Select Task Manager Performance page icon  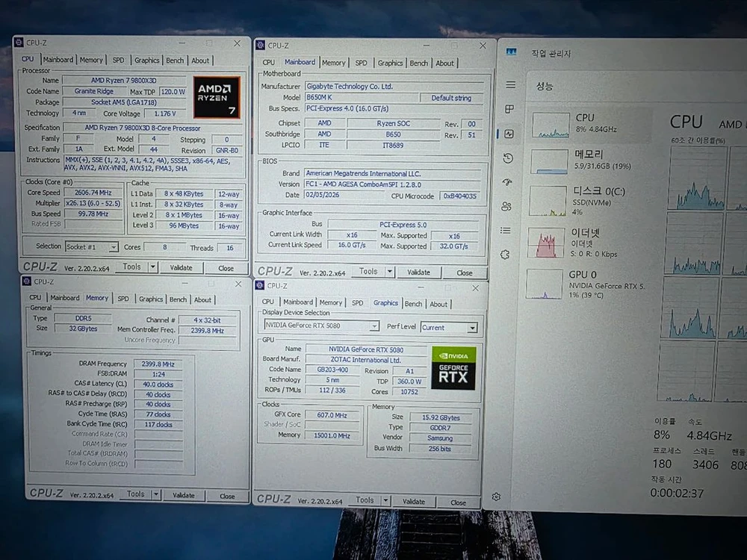(509, 134)
